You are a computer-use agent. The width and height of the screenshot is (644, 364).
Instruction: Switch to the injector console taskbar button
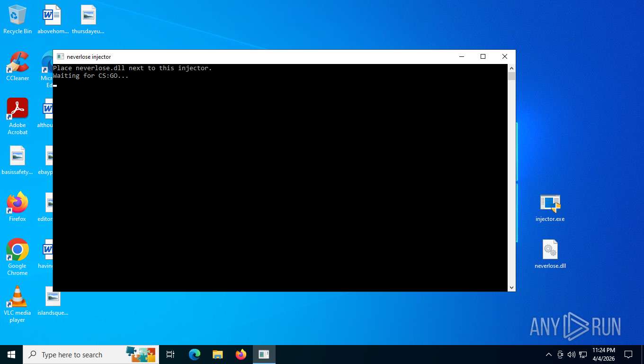pyautogui.click(x=264, y=355)
